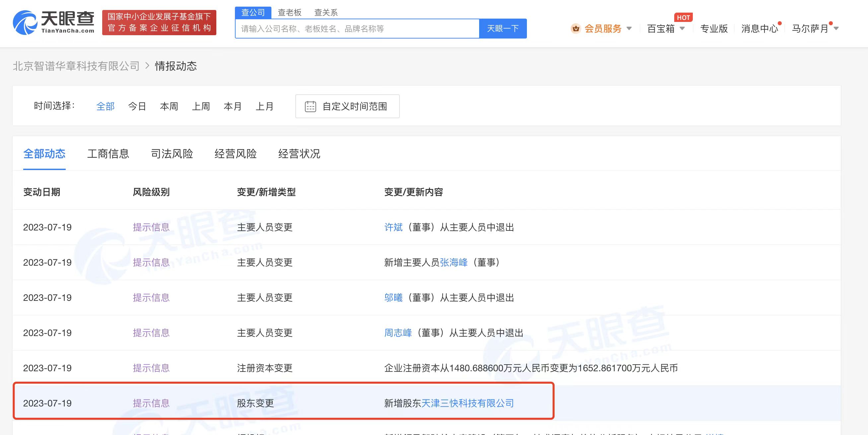Click 提示信息 in 张海峰 row

click(151, 263)
